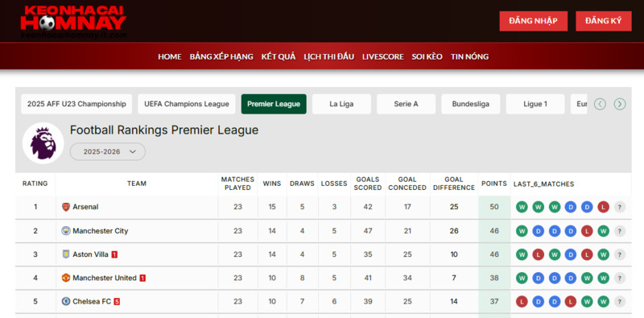The height and width of the screenshot is (318, 644).
Task: Open the KẾT QUẢ menu item
Action: point(279,56)
